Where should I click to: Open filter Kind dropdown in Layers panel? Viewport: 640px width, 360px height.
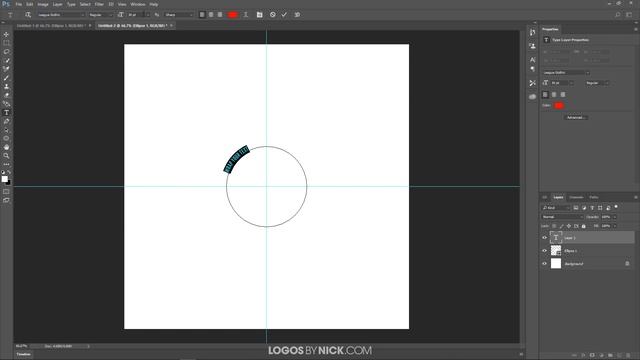pyautogui.click(x=556, y=208)
